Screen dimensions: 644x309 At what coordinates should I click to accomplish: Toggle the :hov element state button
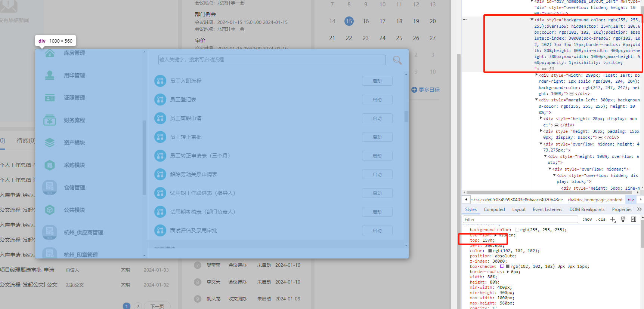coord(587,220)
